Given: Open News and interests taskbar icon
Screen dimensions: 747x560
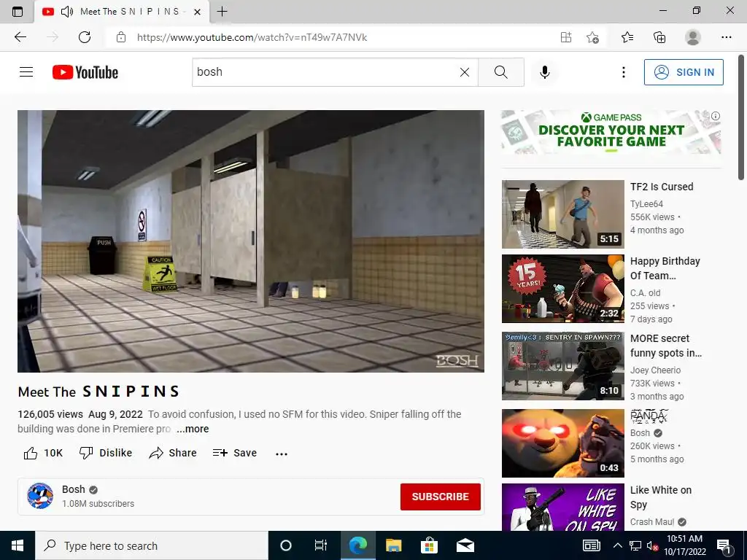Looking at the screenshot, I should [591, 545].
